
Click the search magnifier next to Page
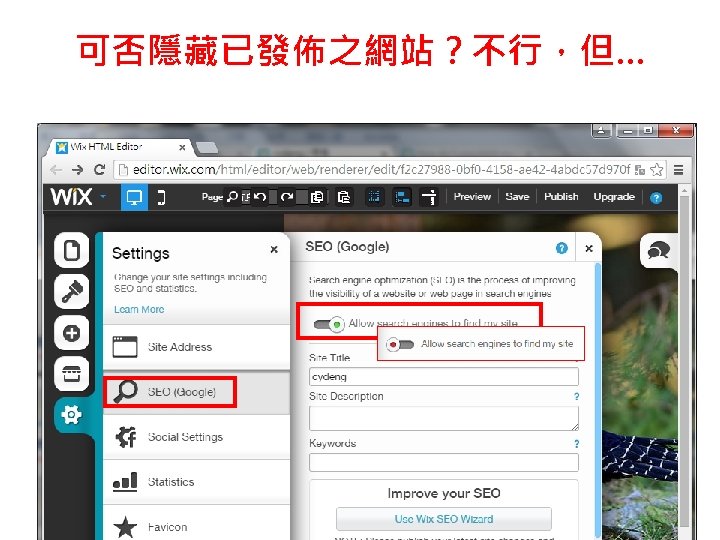point(233,197)
